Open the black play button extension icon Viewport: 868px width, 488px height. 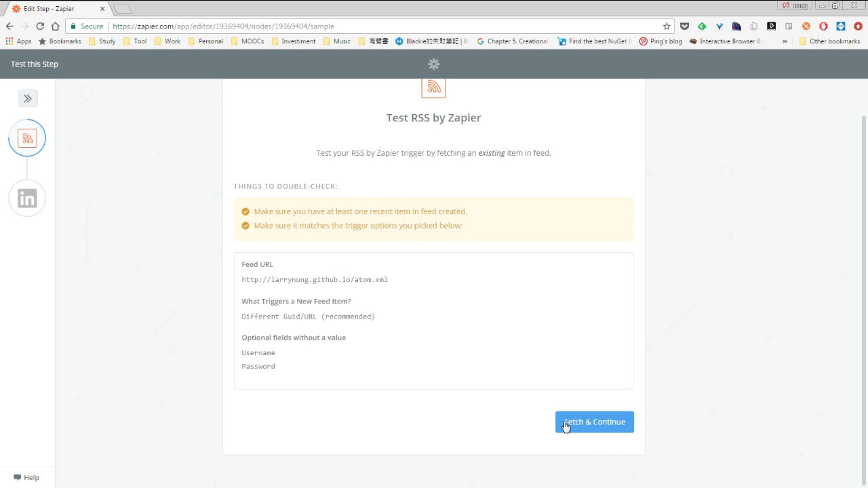pos(771,26)
